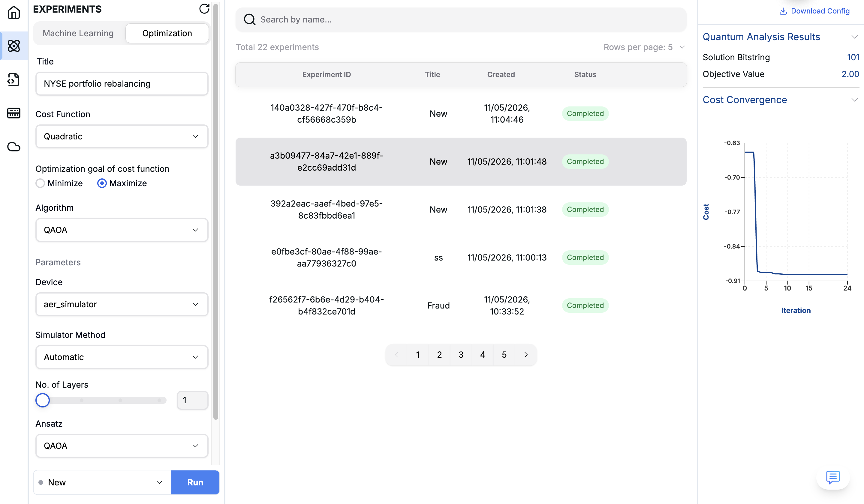Open the chat feedback bubble

[833, 477]
